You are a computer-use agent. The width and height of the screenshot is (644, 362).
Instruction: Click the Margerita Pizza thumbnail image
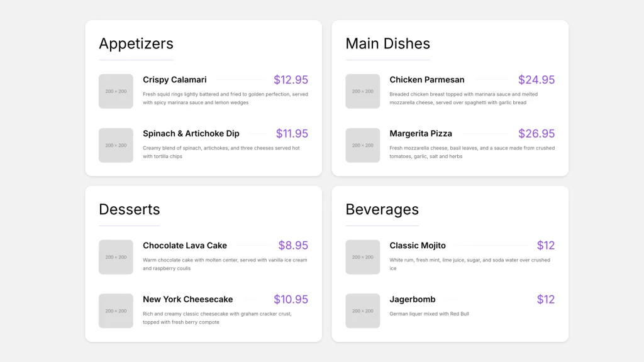pyautogui.click(x=362, y=145)
